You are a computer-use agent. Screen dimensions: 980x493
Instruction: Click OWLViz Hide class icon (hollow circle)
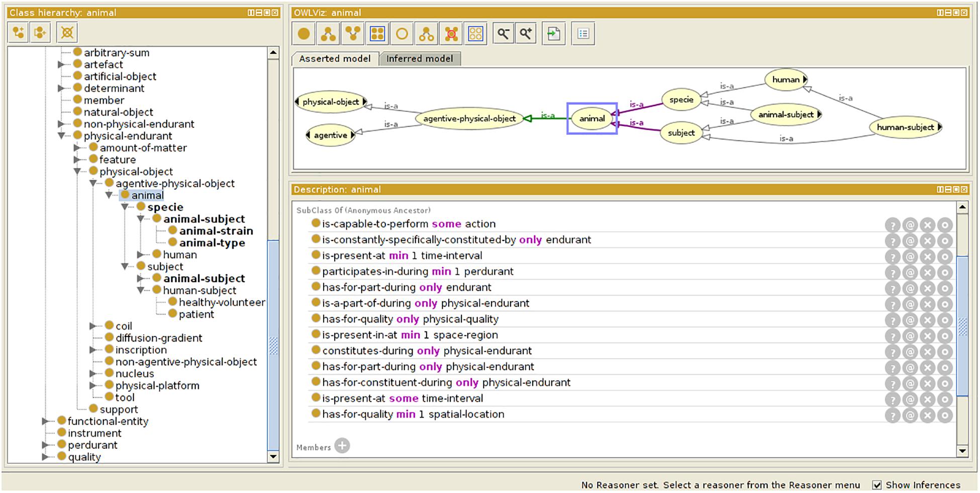pos(402,34)
